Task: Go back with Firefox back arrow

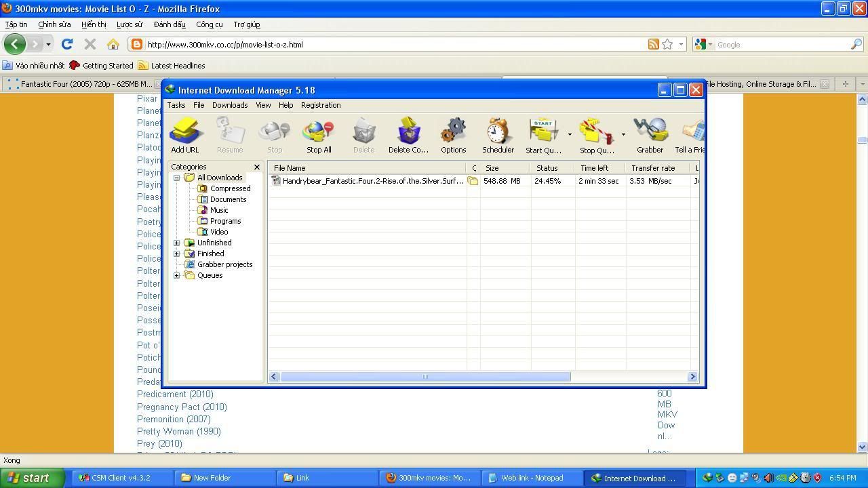Action: click(x=14, y=44)
